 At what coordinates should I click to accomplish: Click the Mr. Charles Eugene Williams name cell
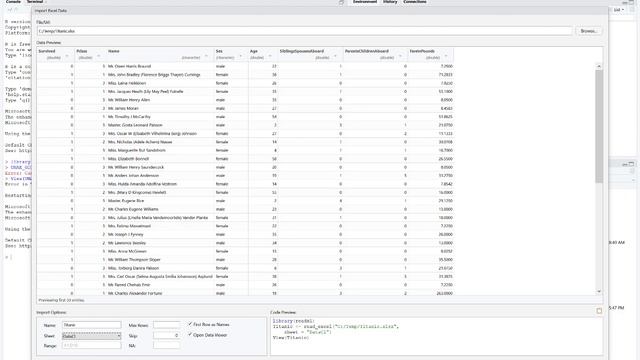[x=133, y=209]
